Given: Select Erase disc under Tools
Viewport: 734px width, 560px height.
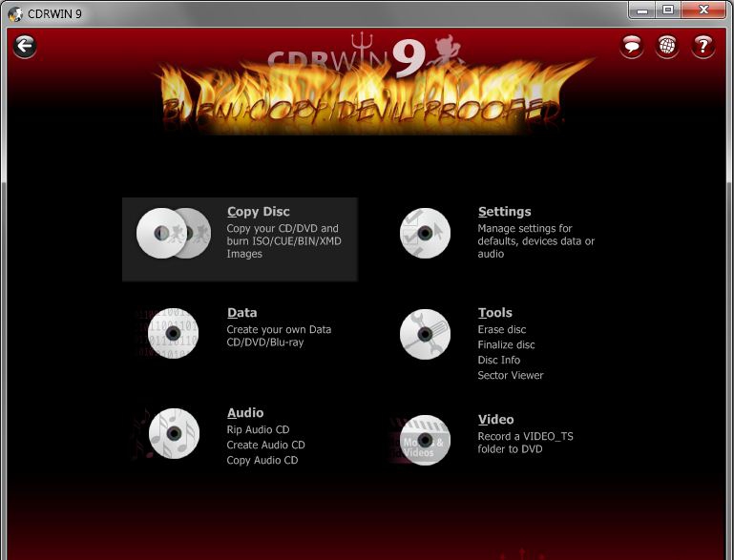Looking at the screenshot, I should (x=502, y=329).
